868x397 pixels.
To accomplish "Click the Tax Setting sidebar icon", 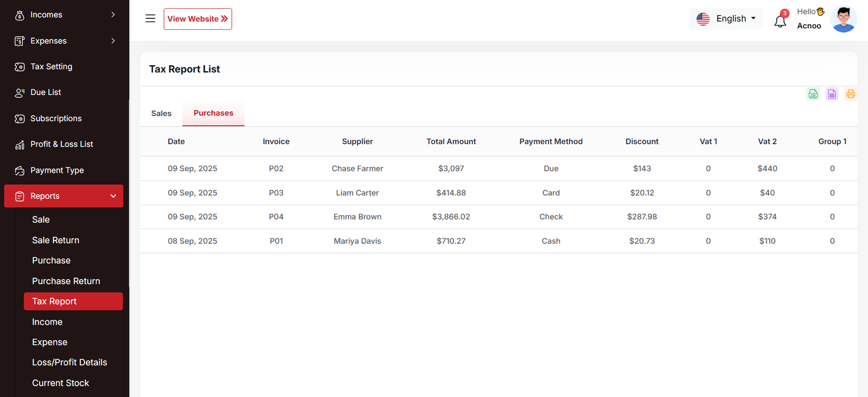I will click(x=20, y=67).
